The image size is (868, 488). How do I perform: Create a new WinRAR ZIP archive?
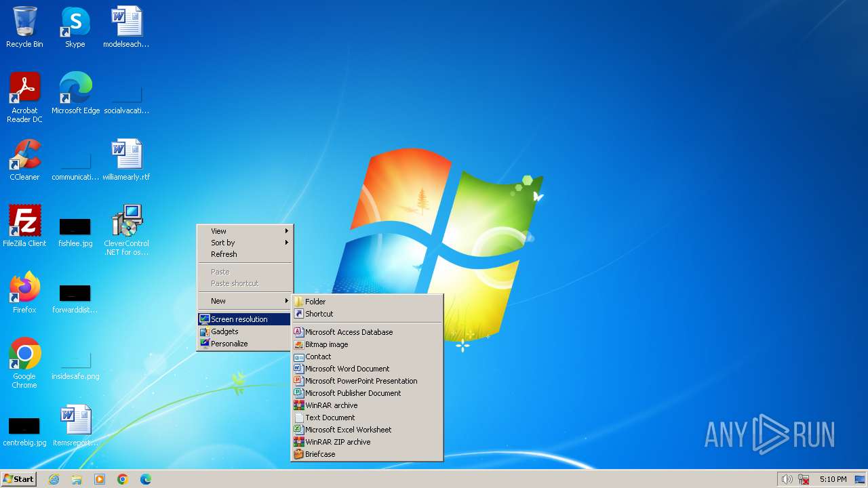click(x=367, y=442)
